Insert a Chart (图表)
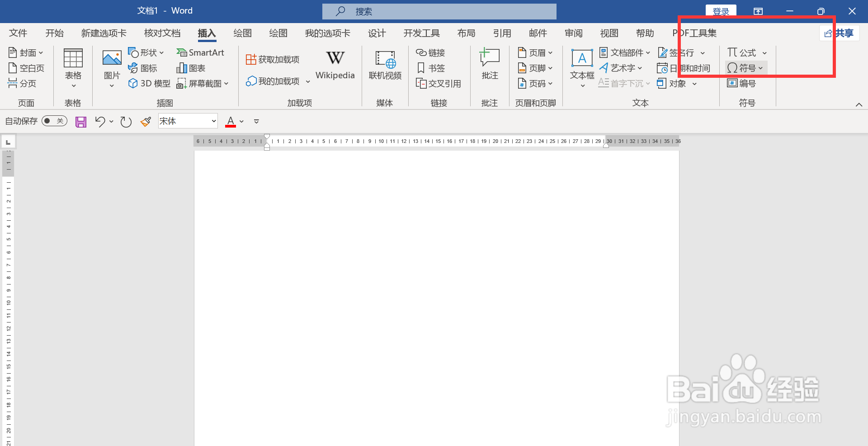The width and height of the screenshot is (868, 446). [191, 68]
